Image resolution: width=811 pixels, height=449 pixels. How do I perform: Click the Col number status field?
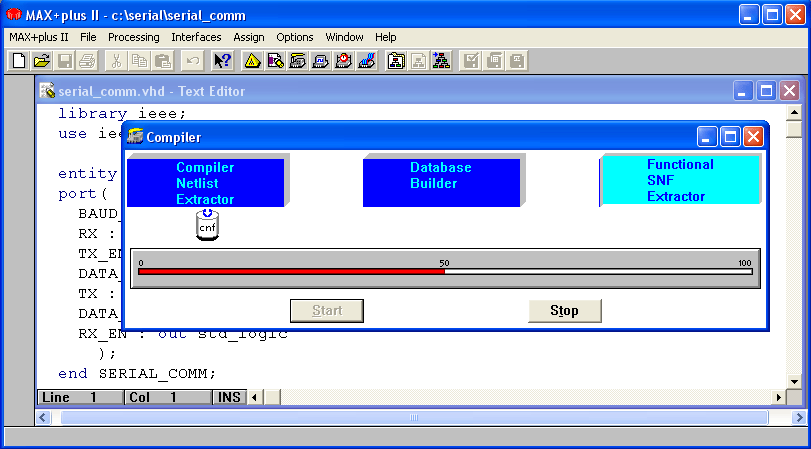click(x=168, y=397)
